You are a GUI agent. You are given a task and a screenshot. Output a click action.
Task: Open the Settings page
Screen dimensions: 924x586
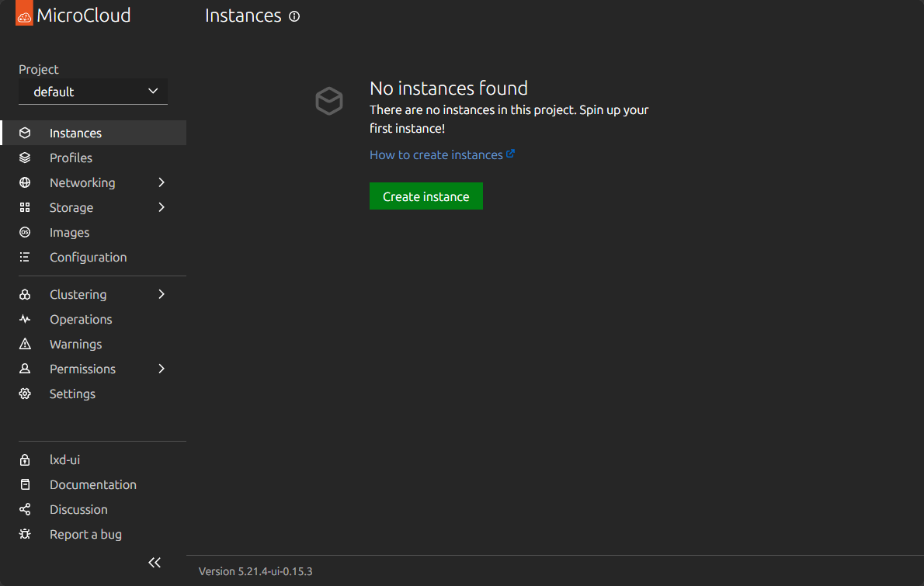94,394
